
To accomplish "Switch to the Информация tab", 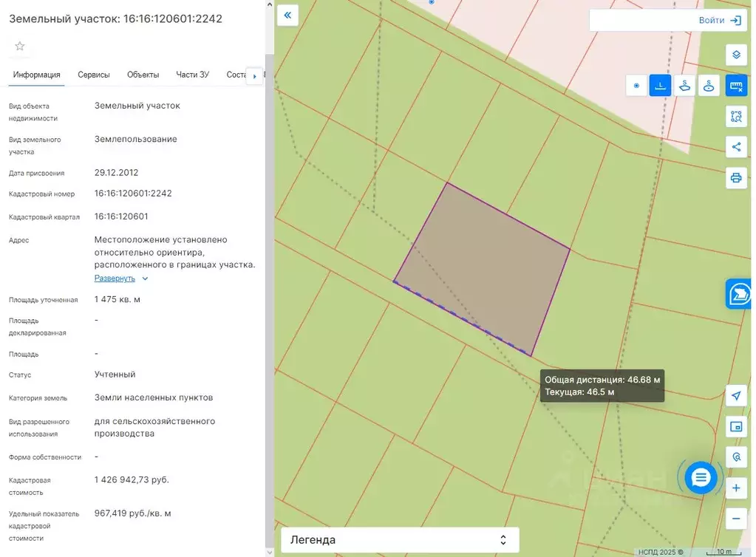I will (37, 75).
